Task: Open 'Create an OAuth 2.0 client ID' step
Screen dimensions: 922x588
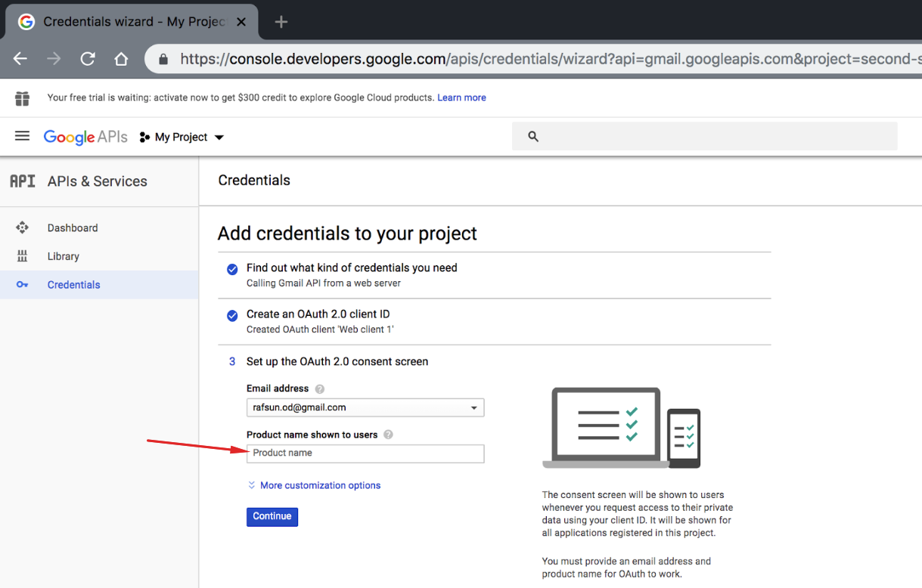Action: (318, 314)
